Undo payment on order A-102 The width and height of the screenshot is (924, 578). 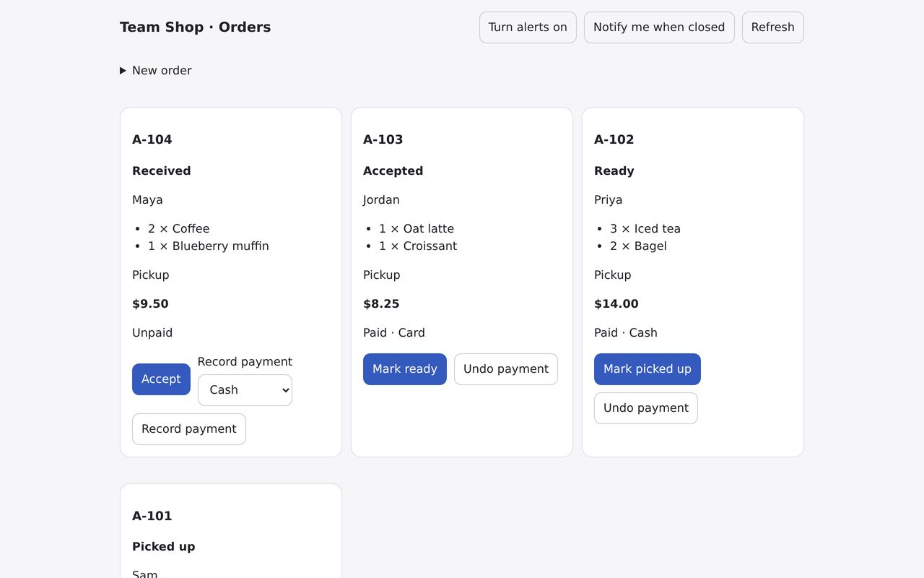pyautogui.click(x=646, y=408)
